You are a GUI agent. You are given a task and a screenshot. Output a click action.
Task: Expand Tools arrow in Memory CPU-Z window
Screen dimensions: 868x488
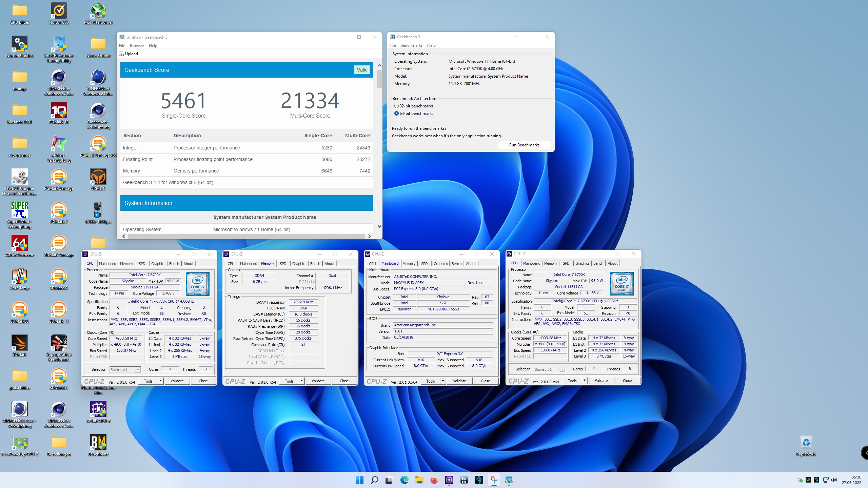point(301,381)
